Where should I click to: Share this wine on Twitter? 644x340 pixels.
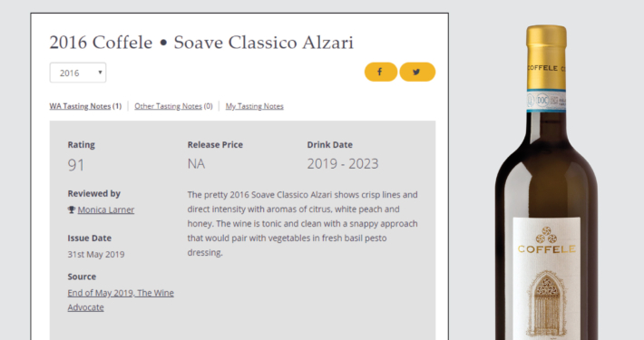(417, 73)
